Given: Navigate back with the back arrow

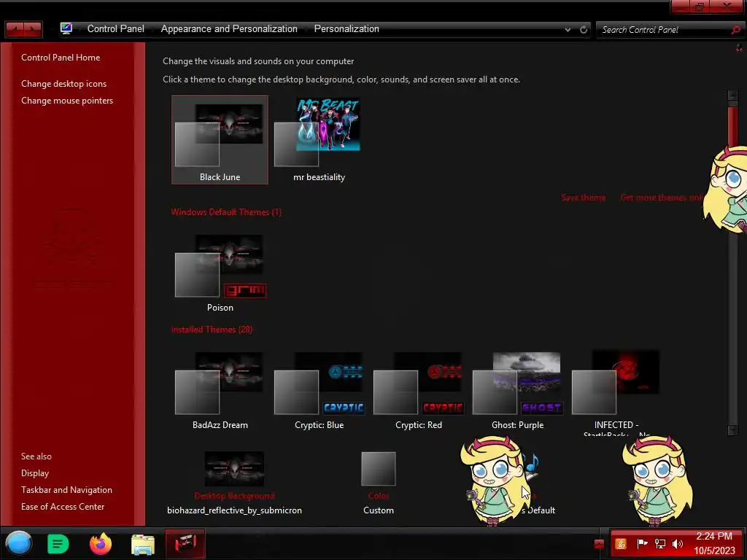Looking at the screenshot, I should 15,29.
